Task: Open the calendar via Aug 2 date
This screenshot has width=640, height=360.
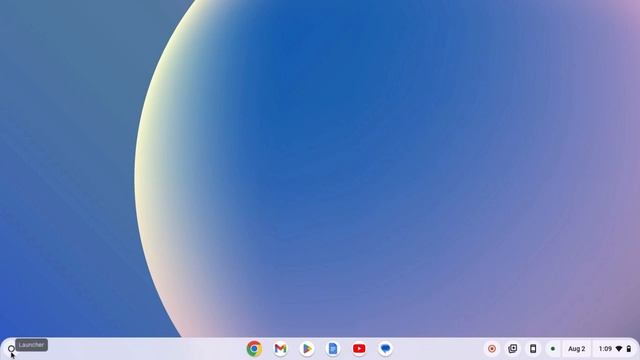Action: 577,349
